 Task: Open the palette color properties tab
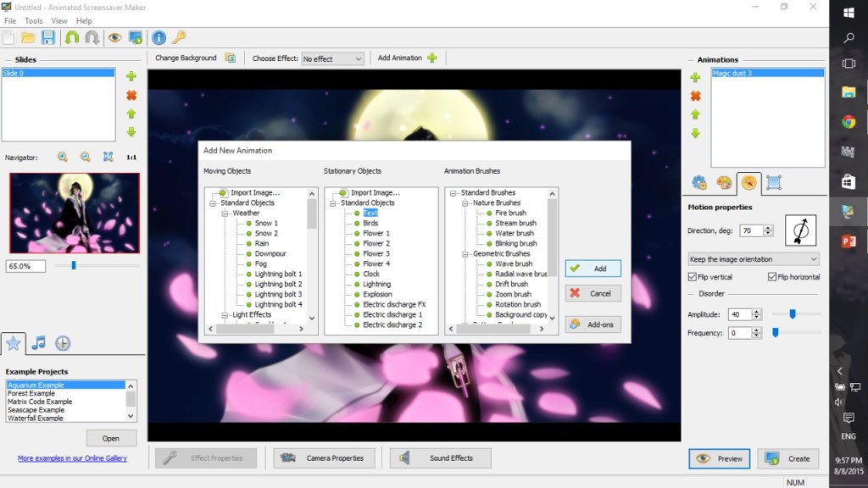724,183
